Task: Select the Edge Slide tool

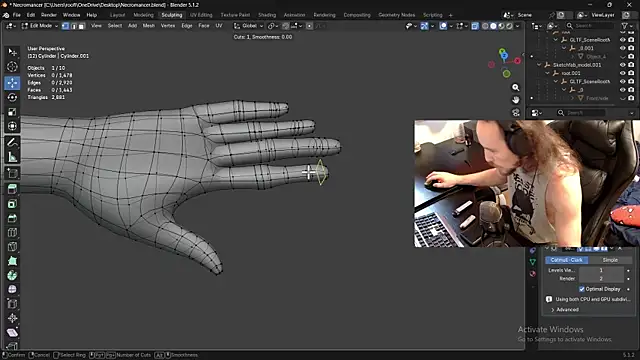Action: 12,304
